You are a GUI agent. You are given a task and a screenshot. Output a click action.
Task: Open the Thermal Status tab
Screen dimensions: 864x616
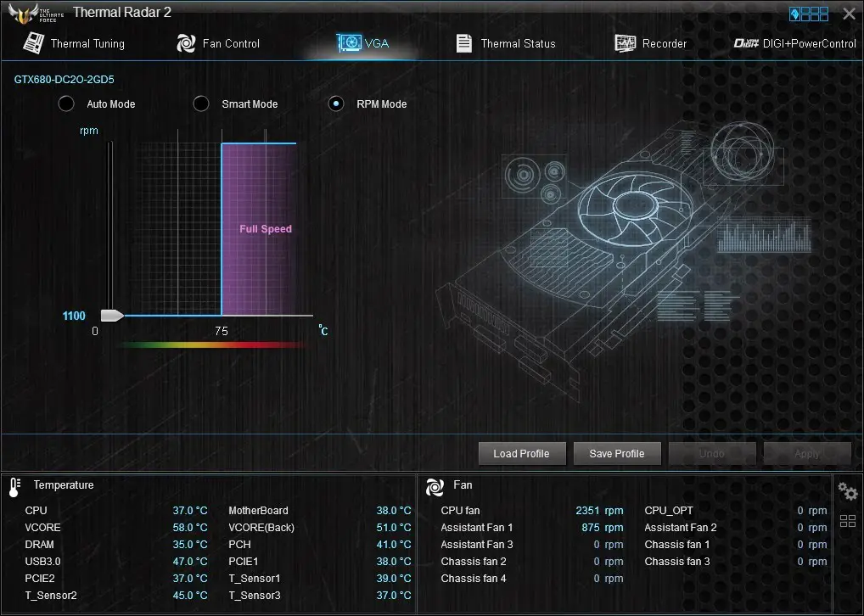point(506,43)
